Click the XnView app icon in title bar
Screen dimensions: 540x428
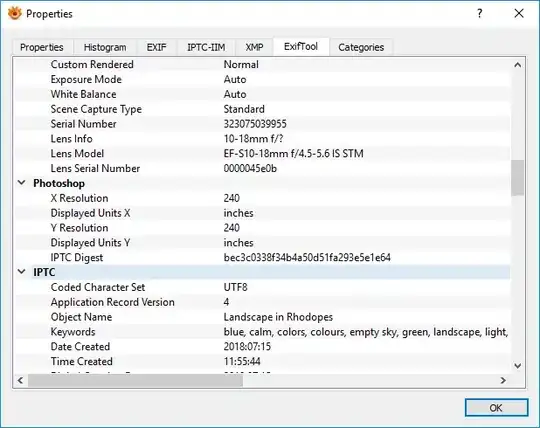coord(14,14)
